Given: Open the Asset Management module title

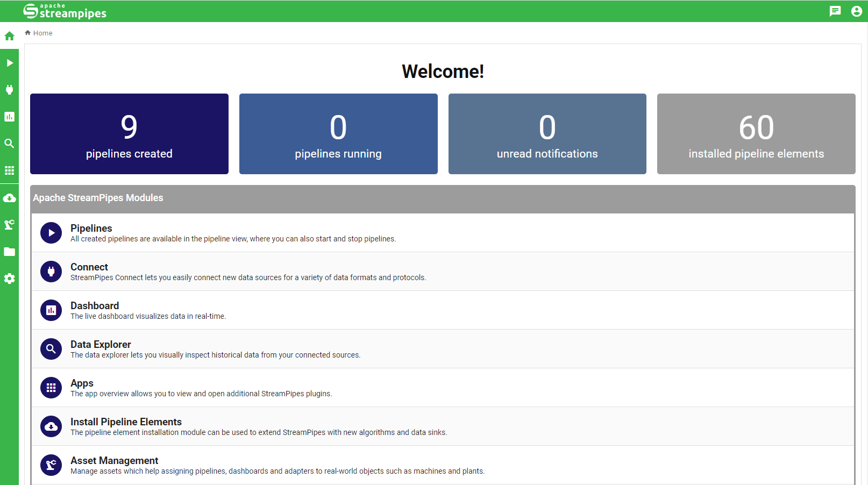Looking at the screenshot, I should [114, 461].
